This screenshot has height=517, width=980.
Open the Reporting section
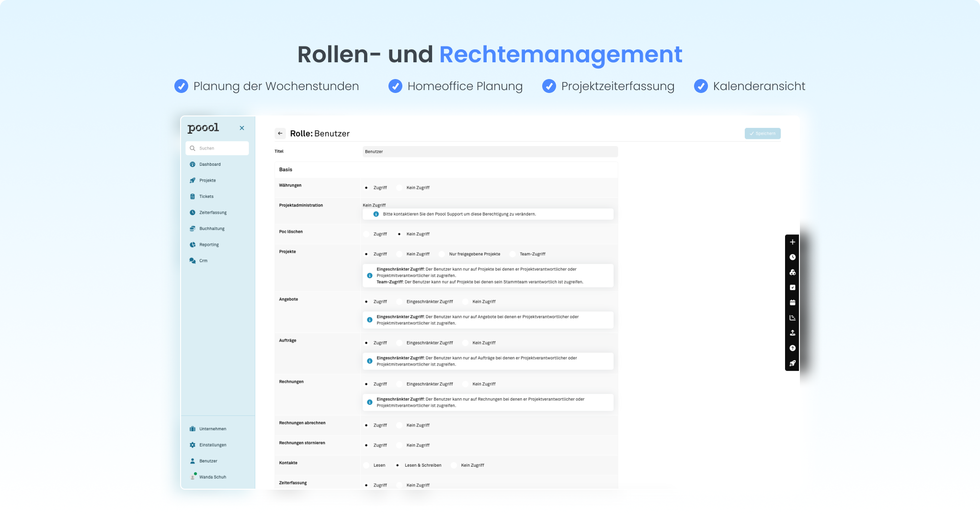pyautogui.click(x=209, y=244)
